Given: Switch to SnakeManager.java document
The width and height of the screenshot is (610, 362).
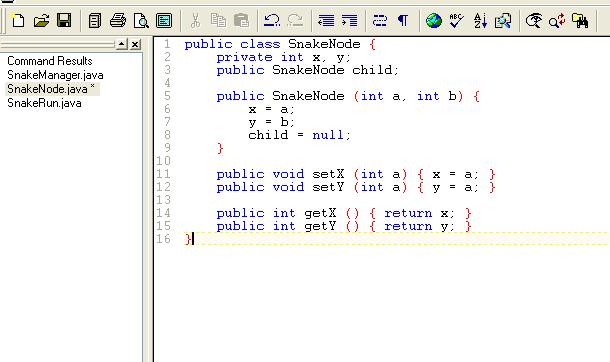Looking at the screenshot, I should click(55, 75).
